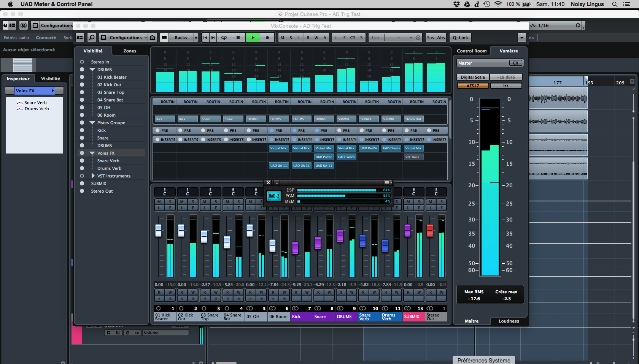This screenshot has height=364, width=639.
Task: Mute the Kick channel with its M button
Action: coord(296,203)
